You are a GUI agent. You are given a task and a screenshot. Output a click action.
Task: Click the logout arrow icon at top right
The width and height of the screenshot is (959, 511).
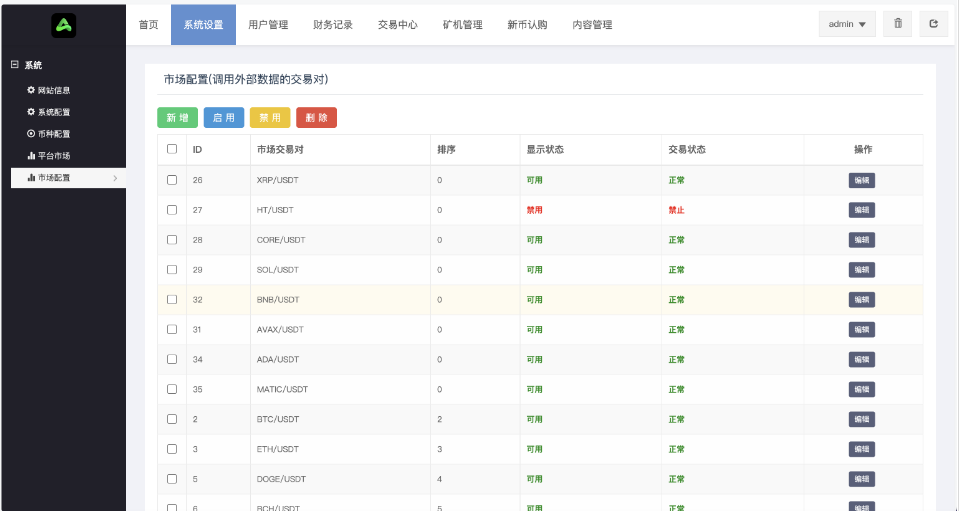click(x=933, y=24)
